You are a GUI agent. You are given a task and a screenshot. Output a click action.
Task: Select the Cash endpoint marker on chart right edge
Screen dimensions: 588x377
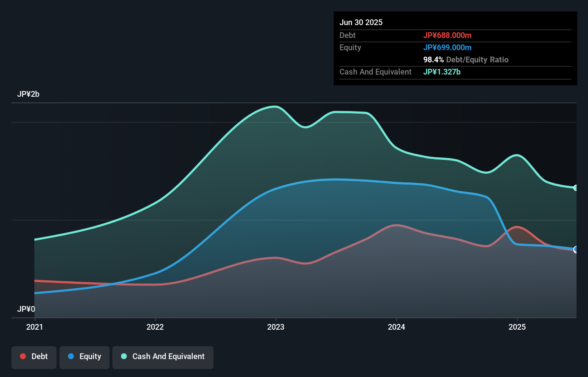click(x=575, y=187)
